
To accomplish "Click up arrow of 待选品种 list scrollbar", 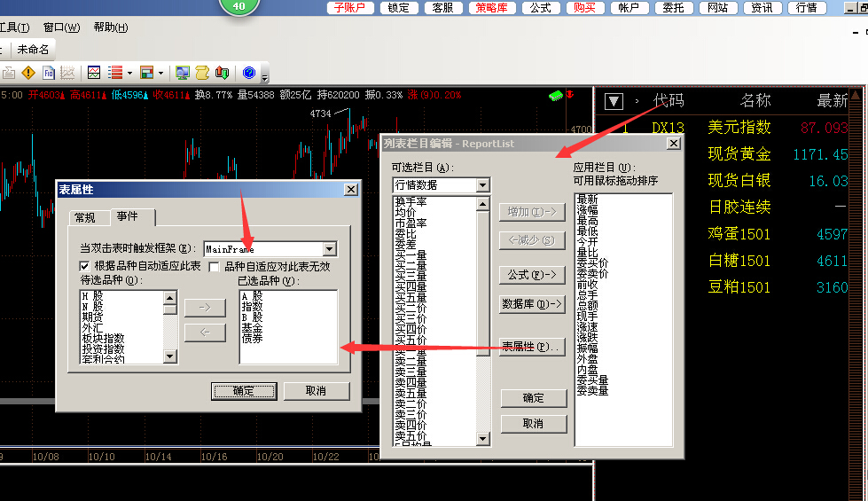I will (170, 297).
